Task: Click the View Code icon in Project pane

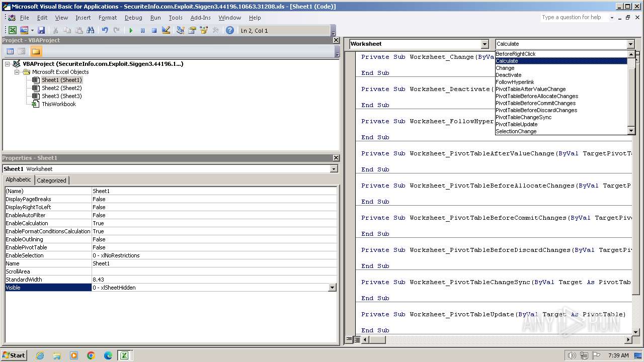Action: [10, 51]
